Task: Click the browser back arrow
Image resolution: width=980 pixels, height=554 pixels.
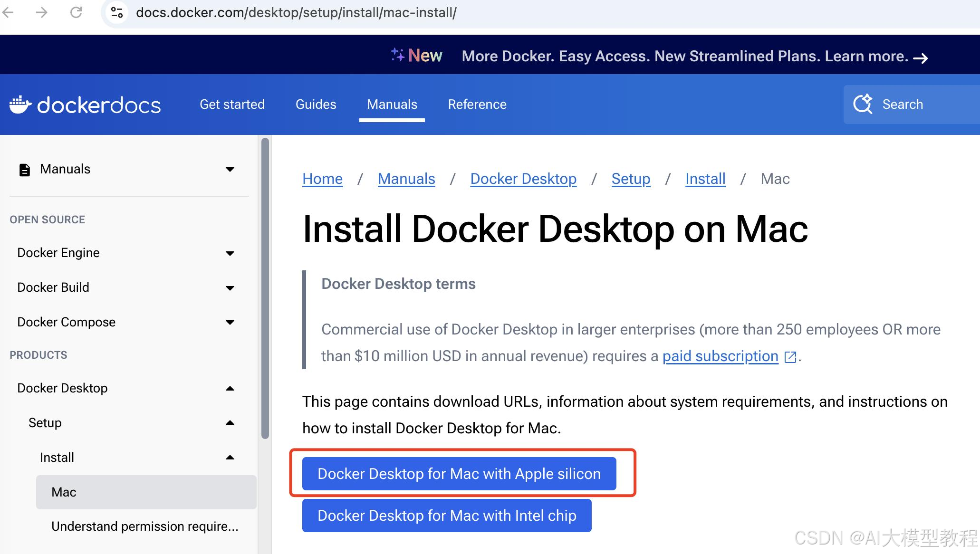Action: click(8, 12)
